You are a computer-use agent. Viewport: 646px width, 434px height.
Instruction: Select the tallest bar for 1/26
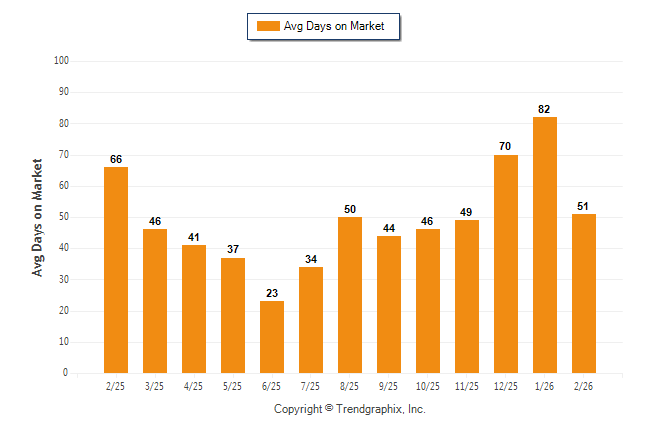pos(545,245)
